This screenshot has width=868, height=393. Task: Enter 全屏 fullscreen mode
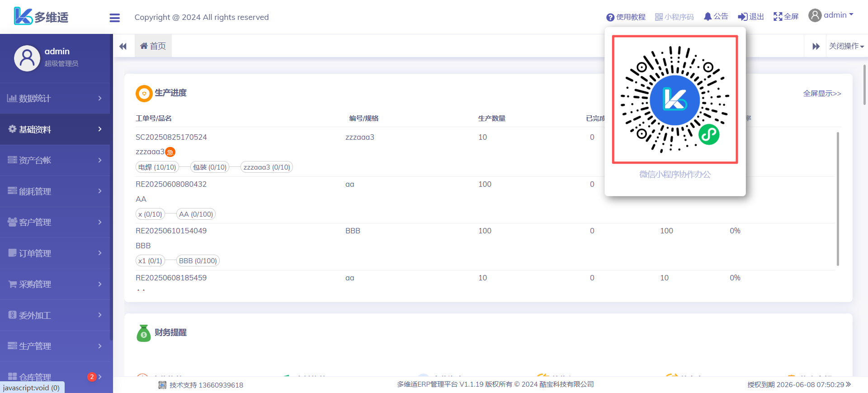click(x=786, y=17)
